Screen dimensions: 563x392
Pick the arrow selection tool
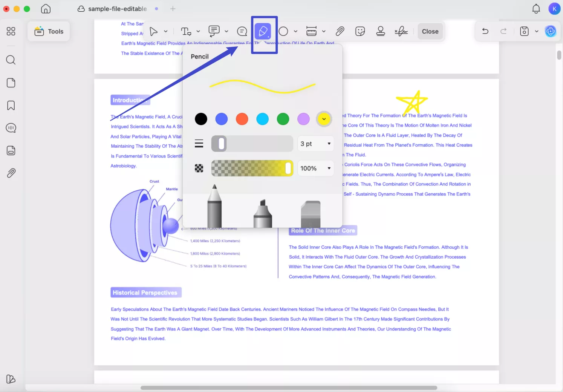click(x=154, y=31)
